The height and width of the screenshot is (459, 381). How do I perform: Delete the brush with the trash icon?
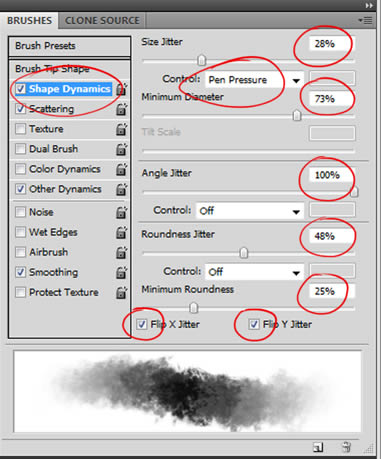tap(346, 447)
